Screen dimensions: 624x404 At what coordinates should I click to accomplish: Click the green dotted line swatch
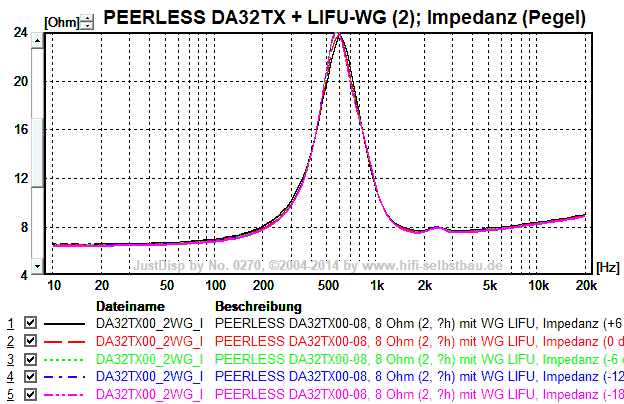[x=65, y=359]
